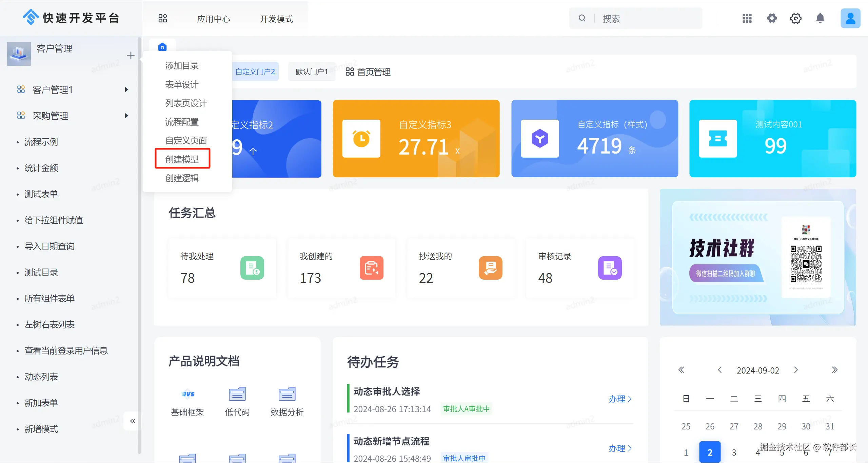Click 办理 link for 动态审批人选择
Viewport: 868px width, 463px height.
point(619,399)
